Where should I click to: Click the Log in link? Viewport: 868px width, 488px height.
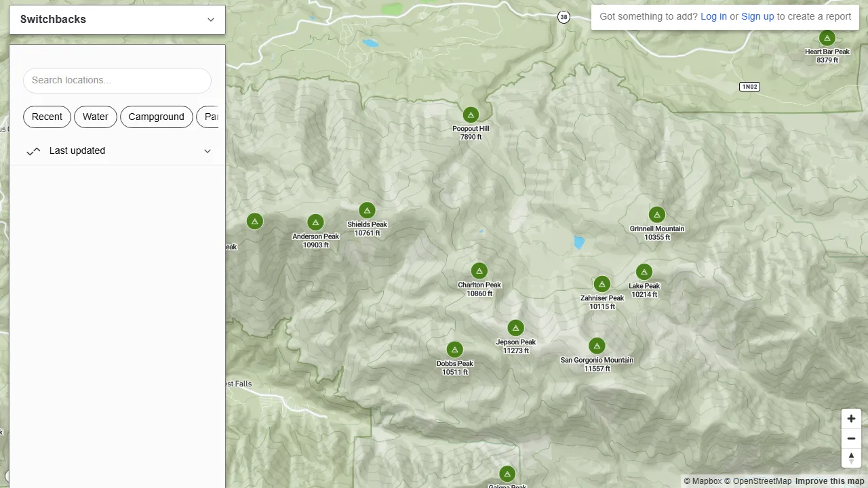tap(713, 16)
